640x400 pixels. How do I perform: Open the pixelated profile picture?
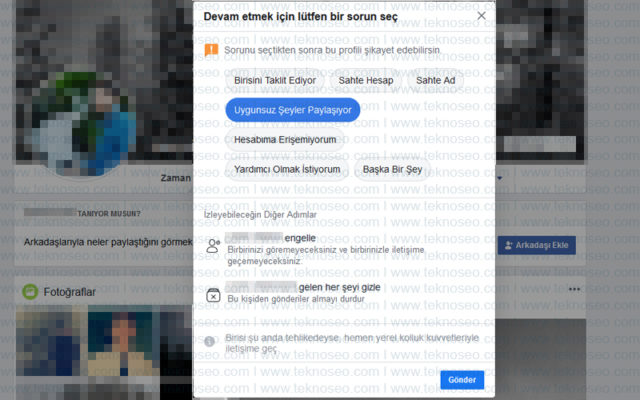84,124
